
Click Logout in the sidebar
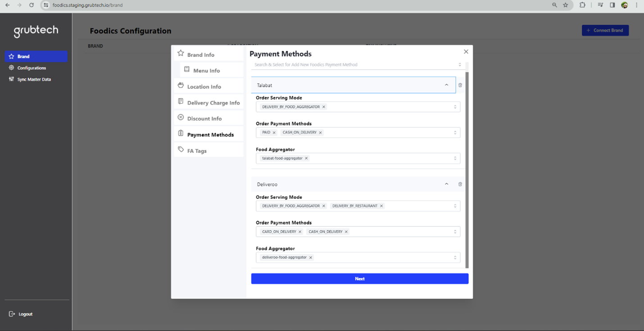pos(25,314)
